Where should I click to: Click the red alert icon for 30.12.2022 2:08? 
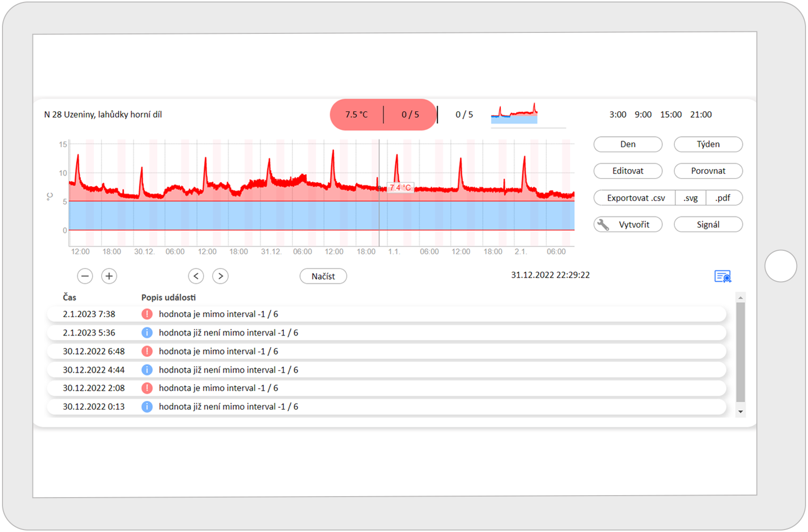[x=147, y=388]
